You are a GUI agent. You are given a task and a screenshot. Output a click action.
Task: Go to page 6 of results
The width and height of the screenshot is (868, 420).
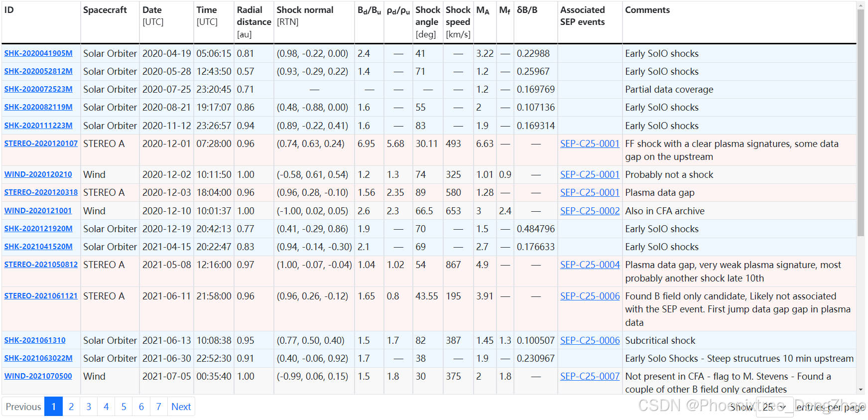[x=141, y=407]
